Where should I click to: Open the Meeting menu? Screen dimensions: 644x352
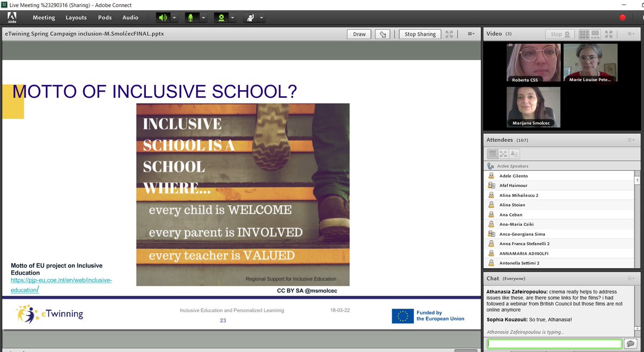pyautogui.click(x=43, y=17)
